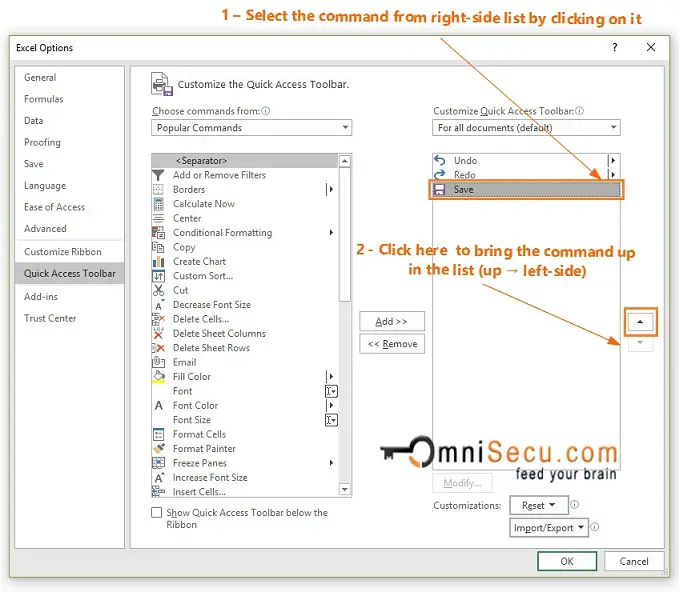Click the Delete Cells icon

(158, 319)
